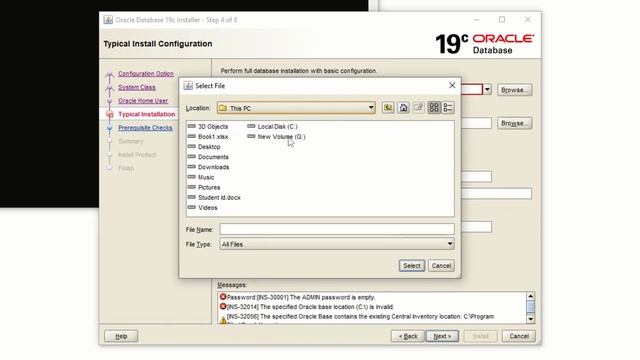Select the INS-32014 invalid Oracle base message
Image resolution: width=640 pixels, height=360 pixels.
tap(310, 307)
